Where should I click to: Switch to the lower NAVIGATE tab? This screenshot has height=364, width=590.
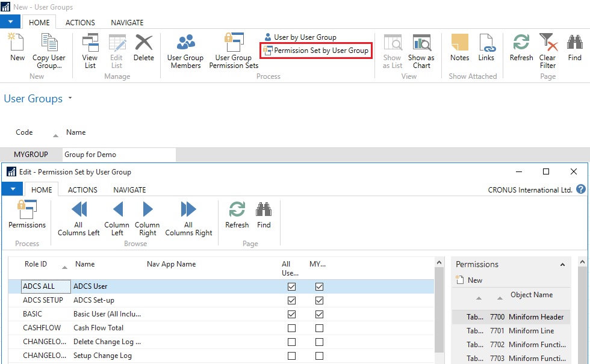129,190
